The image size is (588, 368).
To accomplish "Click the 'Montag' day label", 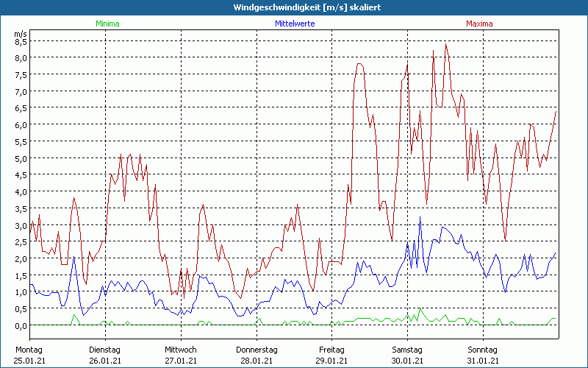I will click(x=29, y=350).
